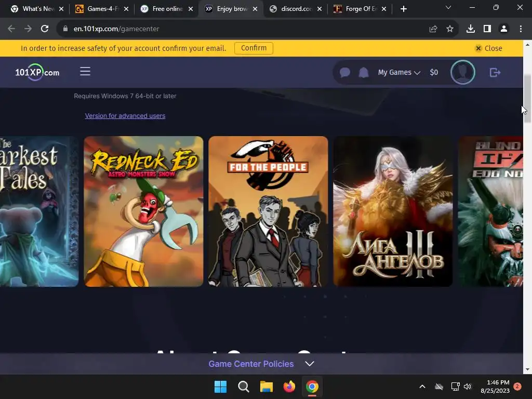Focus the address bar URL
This screenshot has width=532, height=399.
click(116, 29)
